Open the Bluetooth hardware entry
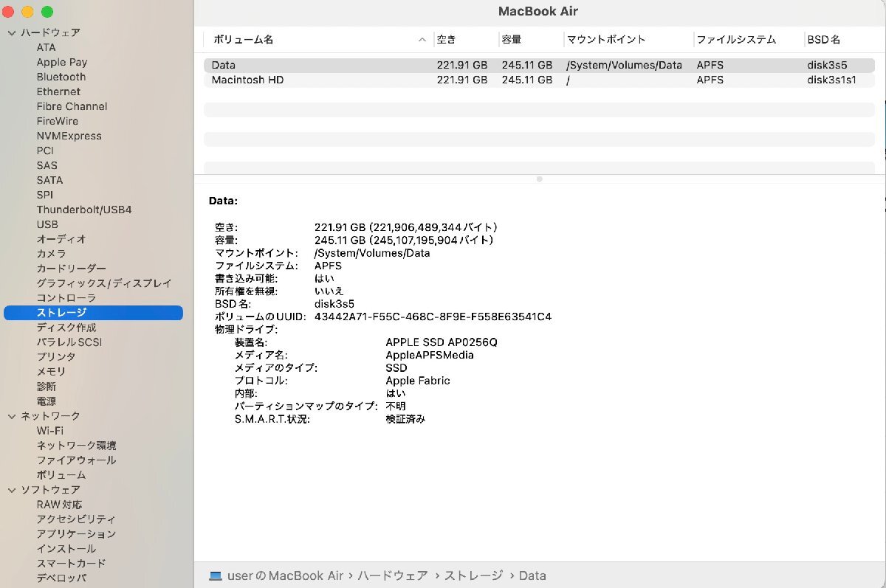The height and width of the screenshot is (588, 886). [61, 77]
